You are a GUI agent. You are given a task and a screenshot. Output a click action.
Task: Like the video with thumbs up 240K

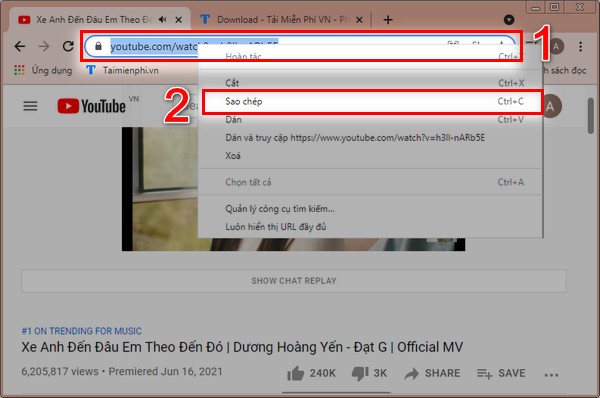(311, 373)
